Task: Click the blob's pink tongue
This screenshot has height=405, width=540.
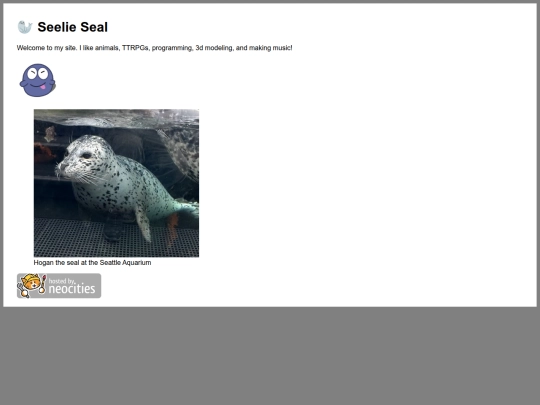Action: (x=43, y=87)
